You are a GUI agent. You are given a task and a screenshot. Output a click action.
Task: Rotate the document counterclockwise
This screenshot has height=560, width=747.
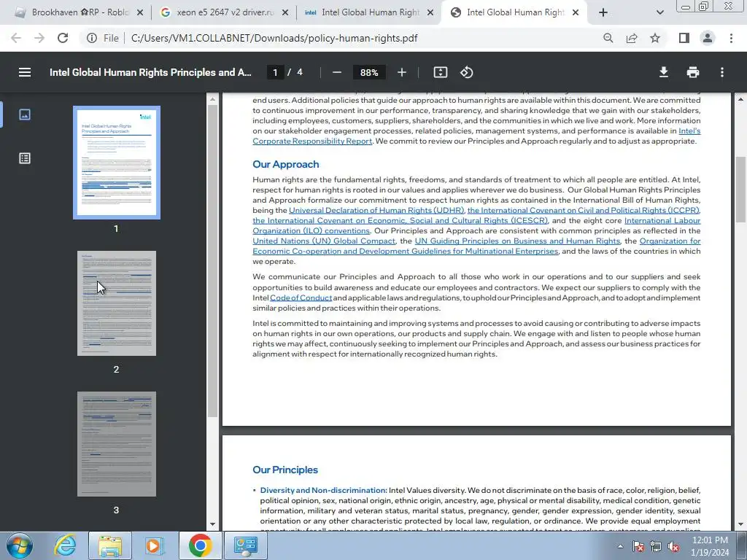click(x=466, y=72)
